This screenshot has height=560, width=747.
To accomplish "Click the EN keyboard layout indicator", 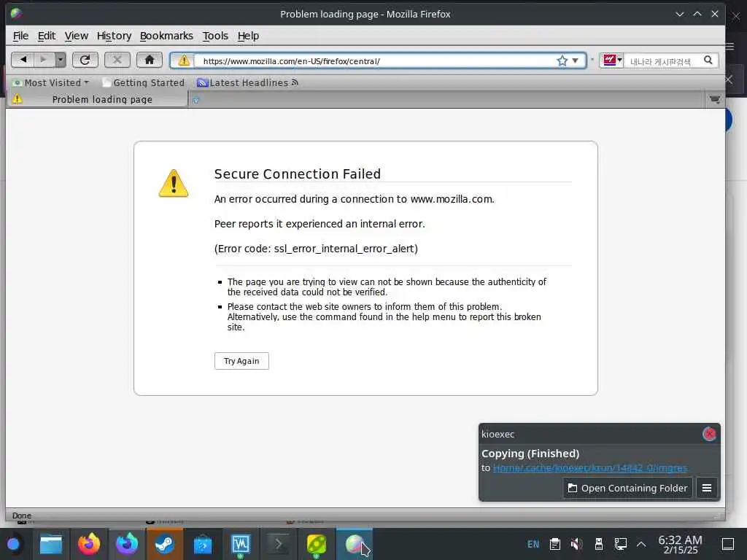I will pos(533,544).
